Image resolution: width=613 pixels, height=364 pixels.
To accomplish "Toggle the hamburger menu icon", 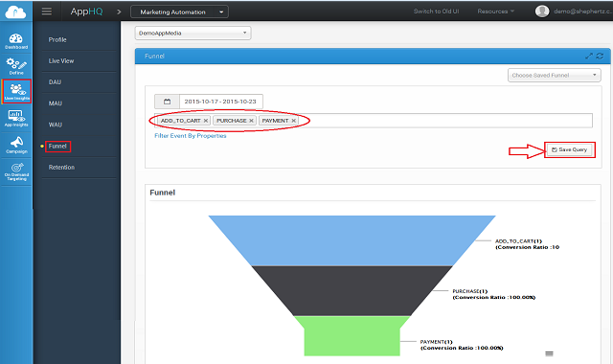I will pos(47,11).
